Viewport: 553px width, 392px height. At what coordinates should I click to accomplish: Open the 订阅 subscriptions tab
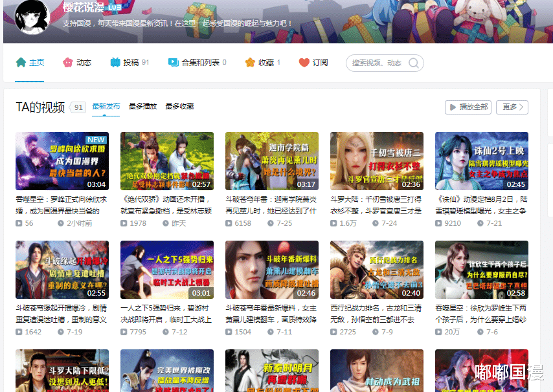[313, 63]
